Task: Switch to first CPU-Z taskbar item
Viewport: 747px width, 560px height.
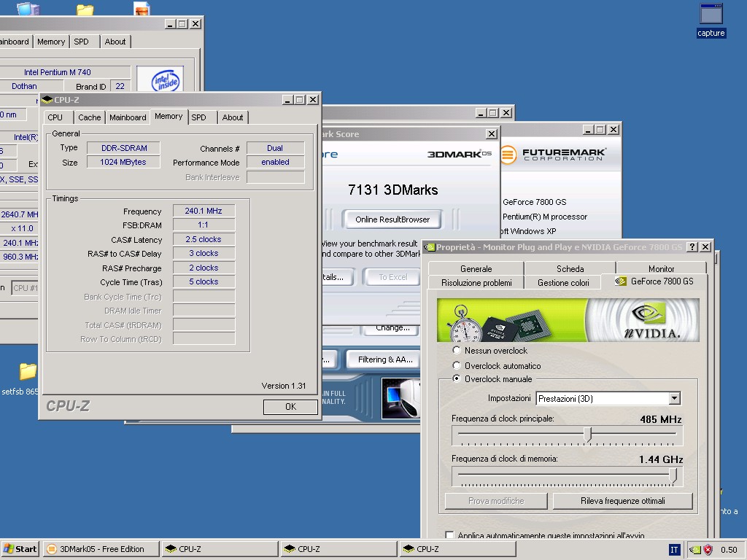Action: (x=219, y=549)
